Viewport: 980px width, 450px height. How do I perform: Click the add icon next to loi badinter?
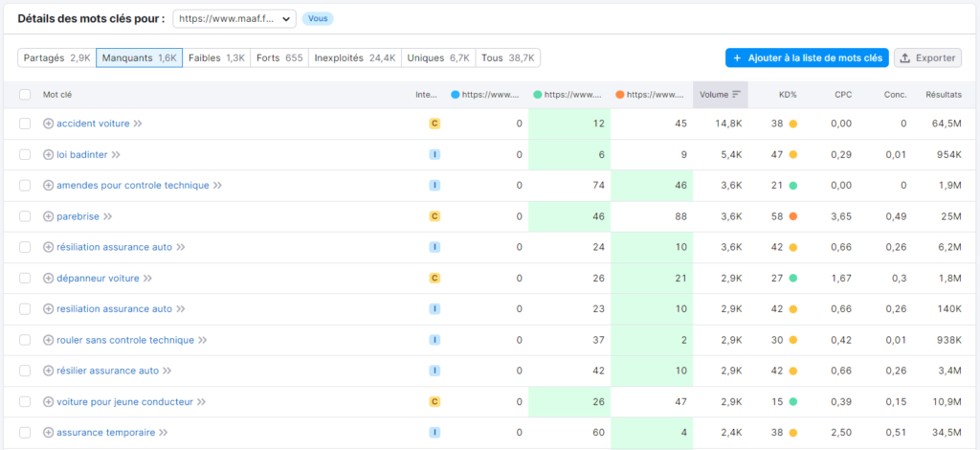click(x=48, y=154)
